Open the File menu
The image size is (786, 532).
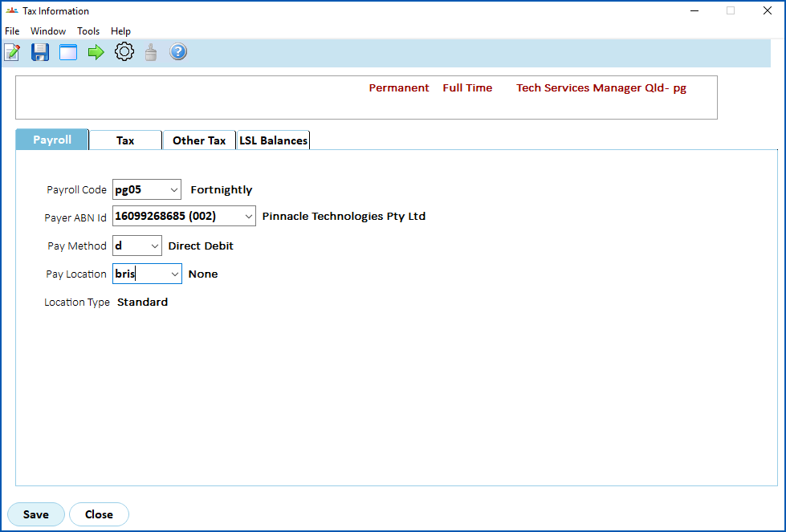click(x=12, y=31)
